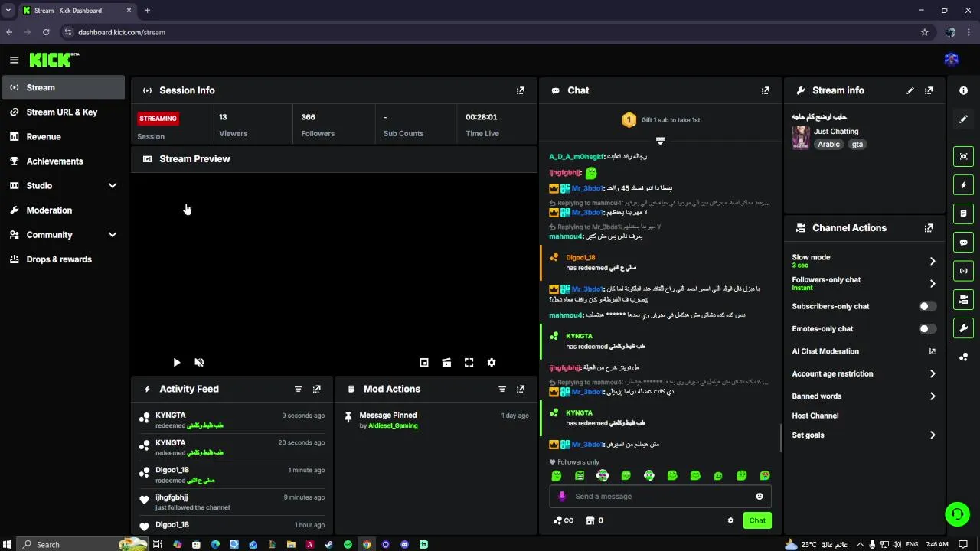Click the chat panel scrollbar
The width and height of the screenshot is (980, 551).
point(781,438)
